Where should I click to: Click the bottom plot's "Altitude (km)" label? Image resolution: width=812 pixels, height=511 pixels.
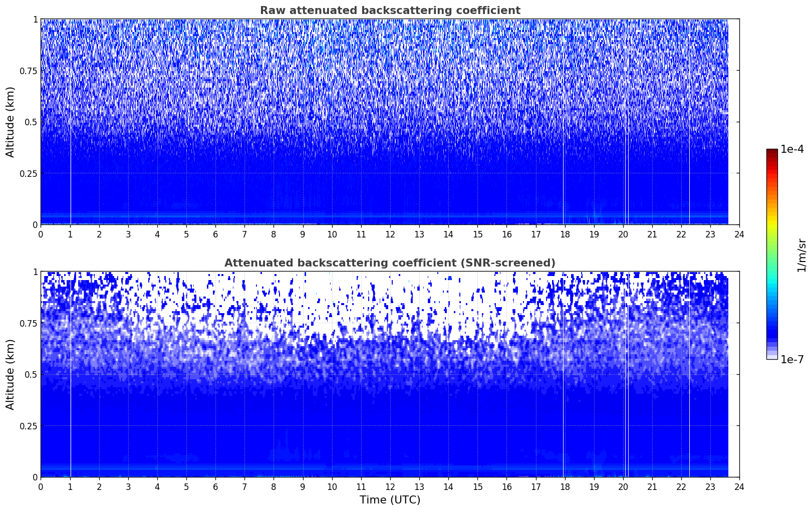[11, 374]
